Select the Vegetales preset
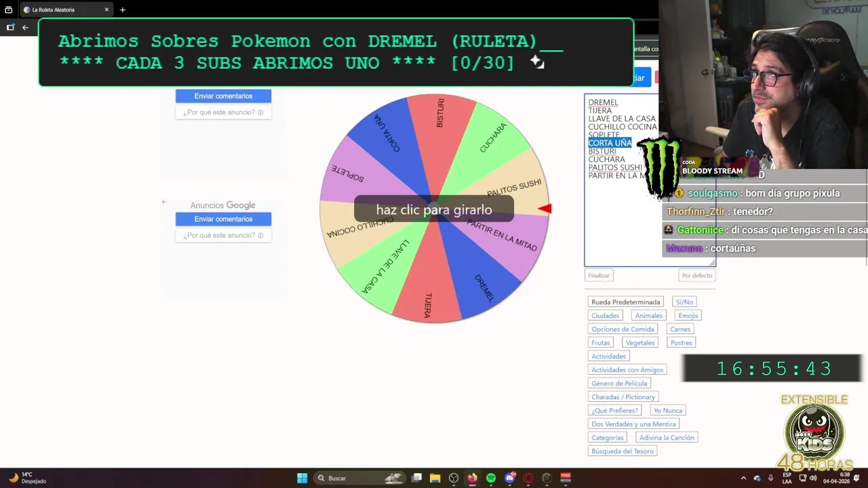Screen dimensions: 868x488 pyautogui.click(x=640, y=343)
